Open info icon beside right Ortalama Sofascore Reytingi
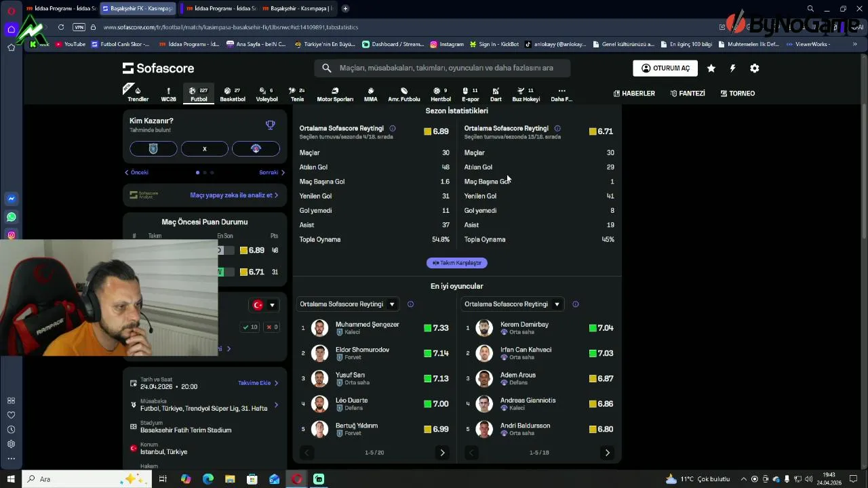 [x=557, y=128]
